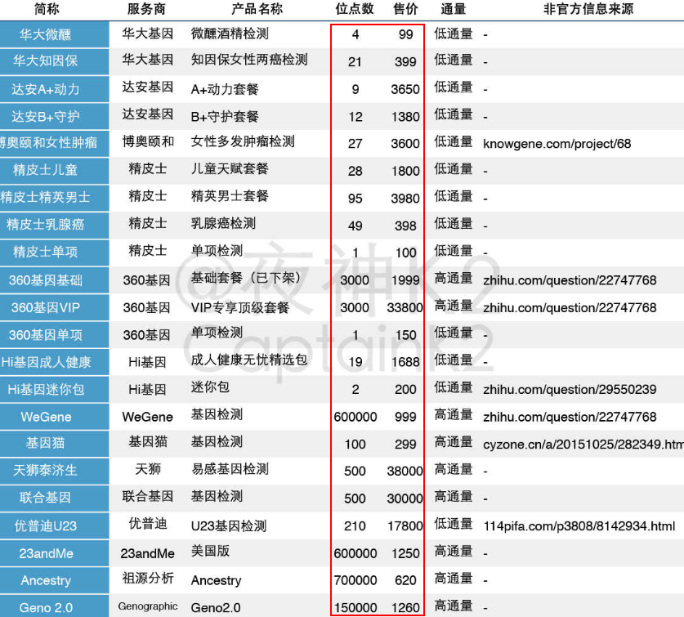
Task: Click product name B+守护套餐
Action: (x=225, y=117)
